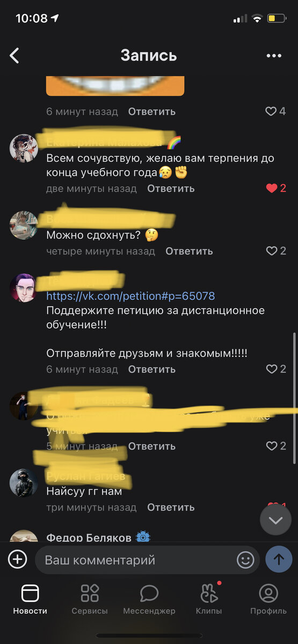Open the vk.com/petition link
Image resolution: width=298 pixels, height=644 pixels.
pyautogui.click(x=130, y=296)
